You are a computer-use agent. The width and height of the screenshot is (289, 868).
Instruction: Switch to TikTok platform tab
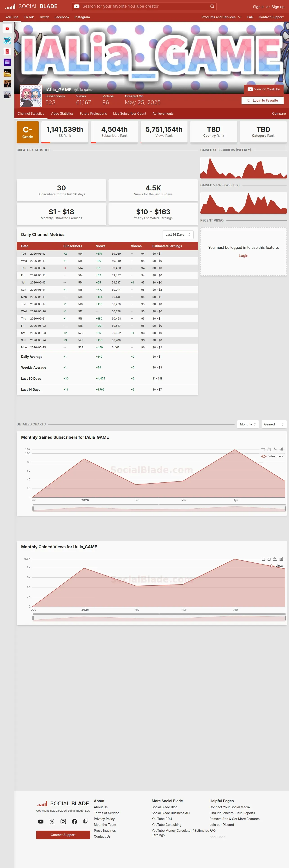(29, 17)
